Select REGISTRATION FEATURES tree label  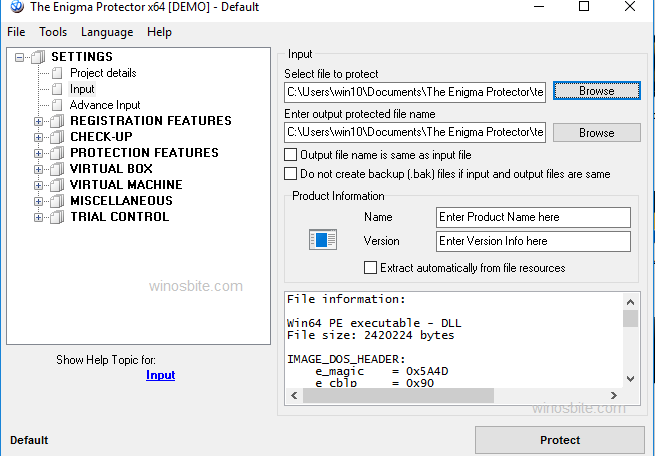[151, 121]
